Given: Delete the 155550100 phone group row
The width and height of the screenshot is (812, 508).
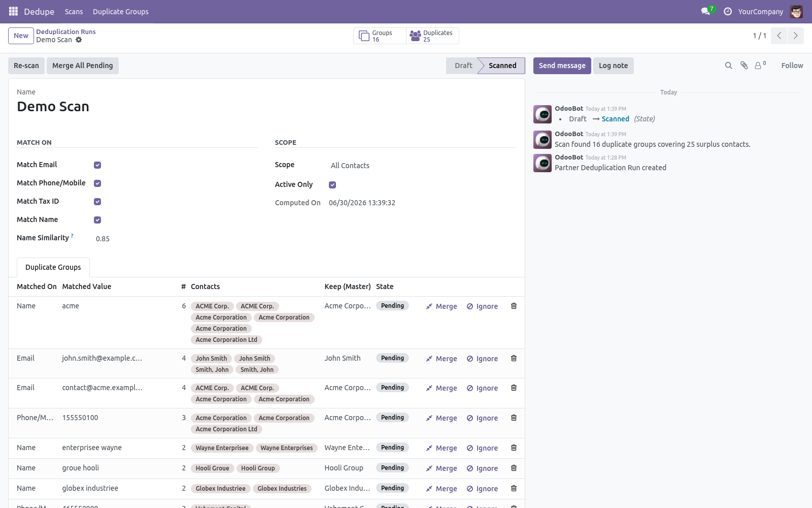Looking at the screenshot, I should (x=514, y=418).
